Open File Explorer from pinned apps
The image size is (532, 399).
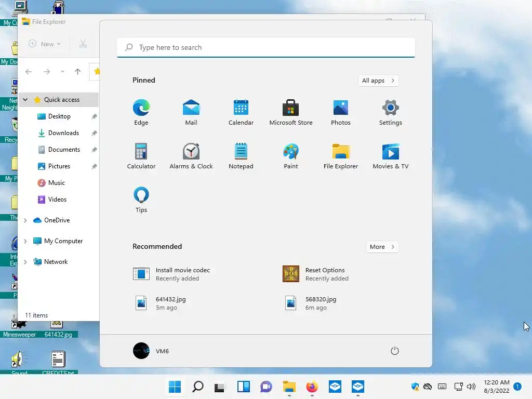[x=341, y=156]
